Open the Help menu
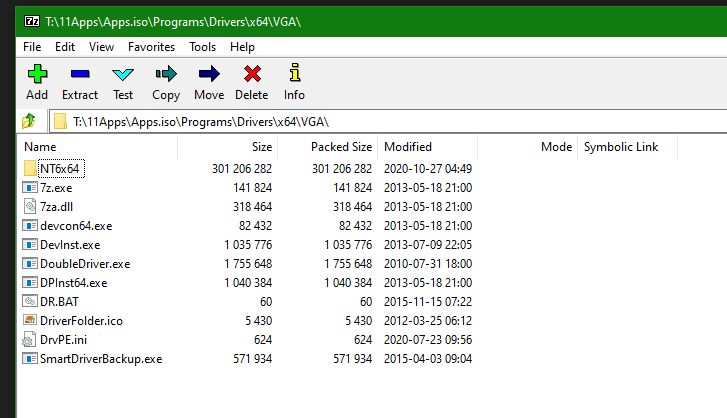Image resolution: width=727 pixels, height=418 pixels. pyautogui.click(x=242, y=47)
